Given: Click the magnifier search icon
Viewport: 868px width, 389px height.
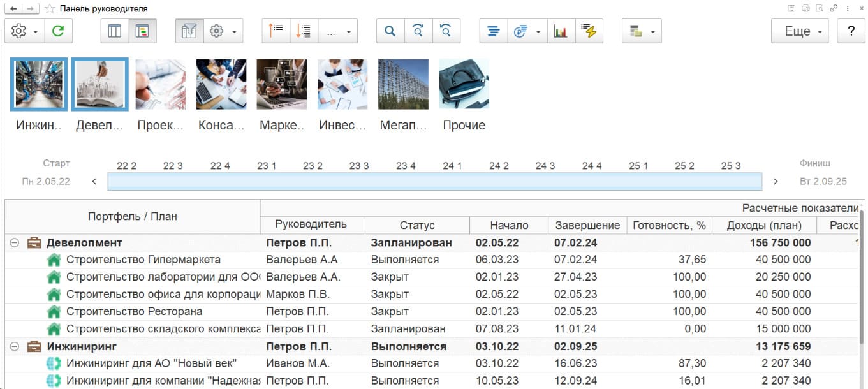Looking at the screenshot, I should [390, 31].
